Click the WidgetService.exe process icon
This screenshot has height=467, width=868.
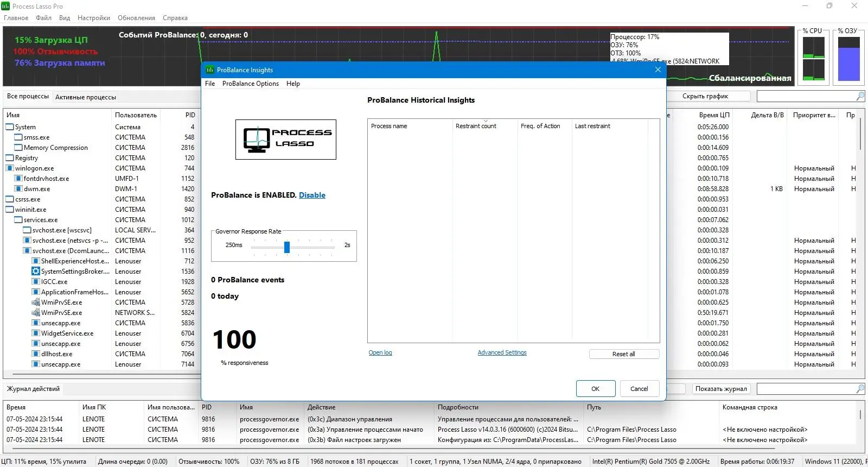(x=36, y=333)
